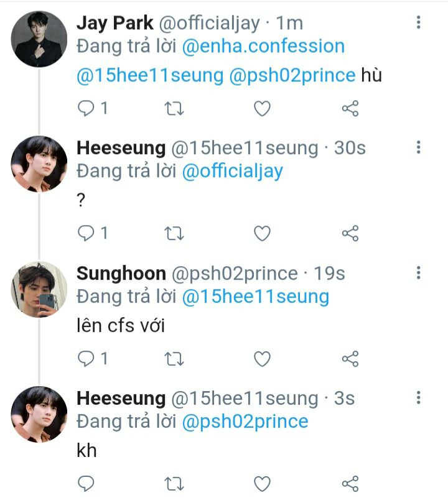Retweet Jay Park's tweet

174,109
